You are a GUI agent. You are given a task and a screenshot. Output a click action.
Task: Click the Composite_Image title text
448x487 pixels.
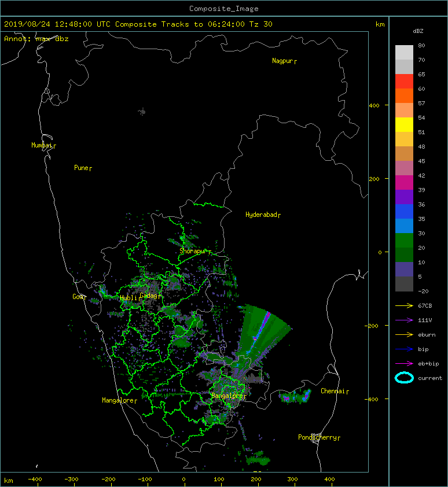(x=224, y=9)
